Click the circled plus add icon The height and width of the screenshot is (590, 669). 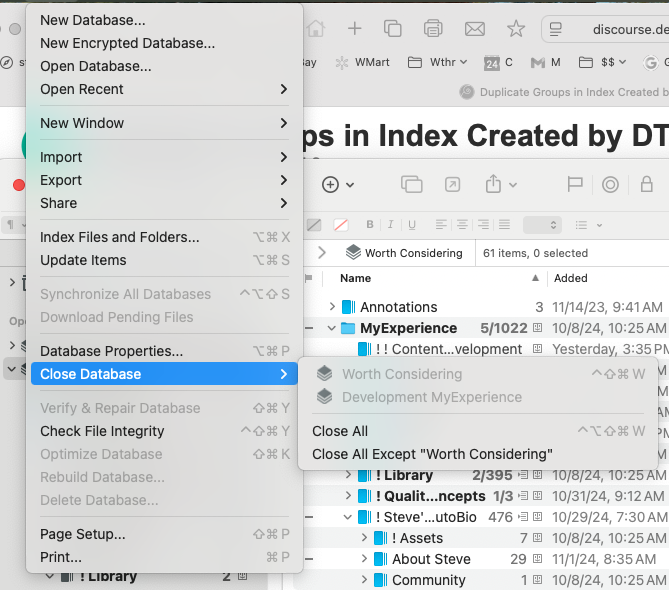pos(331,184)
